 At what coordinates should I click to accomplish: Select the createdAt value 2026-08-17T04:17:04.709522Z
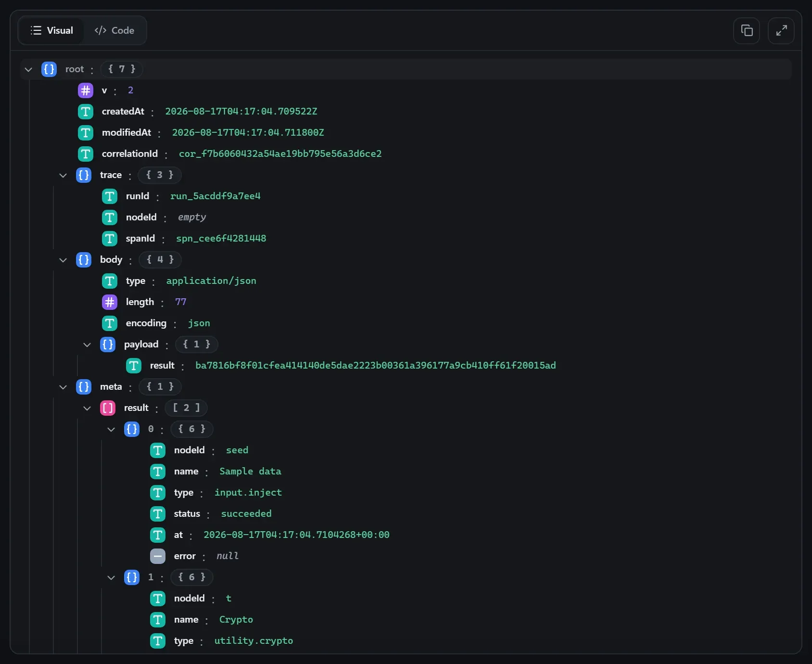tap(241, 112)
